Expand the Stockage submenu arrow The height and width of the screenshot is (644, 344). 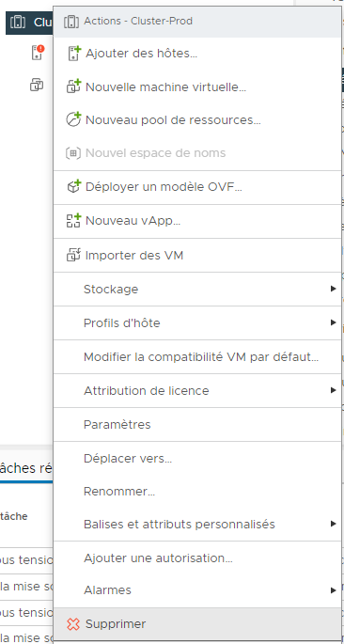tap(334, 290)
